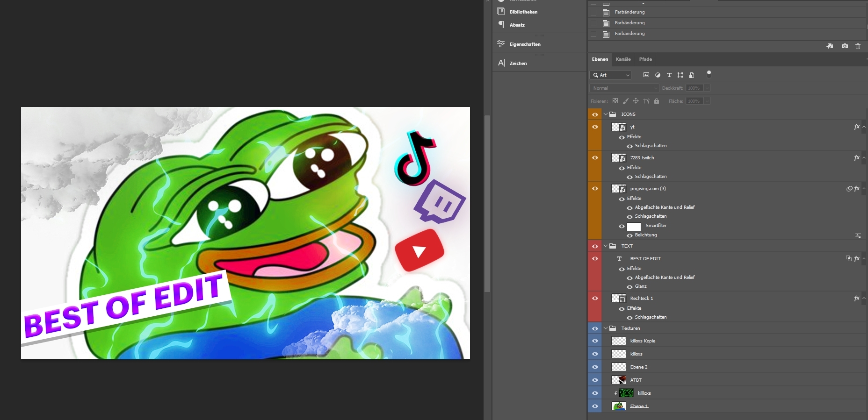Switch to the Pfade tab
The image size is (868, 420).
point(645,59)
